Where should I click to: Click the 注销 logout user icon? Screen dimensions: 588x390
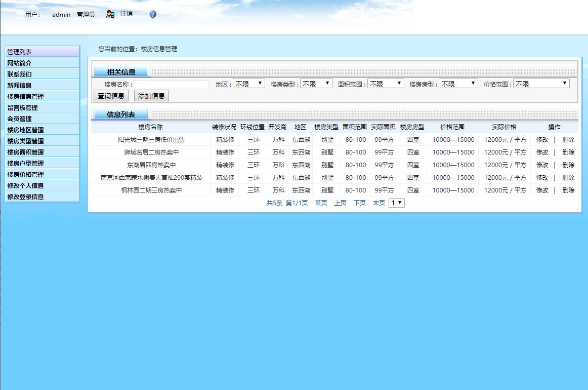[x=110, y=14]
